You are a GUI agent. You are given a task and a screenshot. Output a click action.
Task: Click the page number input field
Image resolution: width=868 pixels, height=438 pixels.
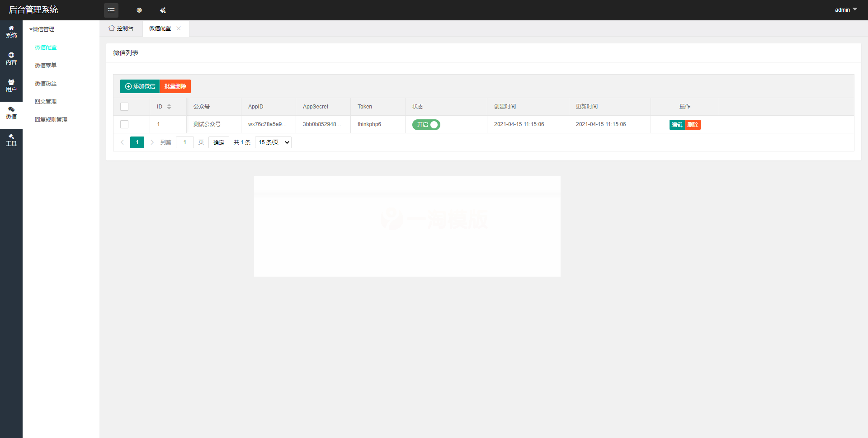[x=184, y=142]
